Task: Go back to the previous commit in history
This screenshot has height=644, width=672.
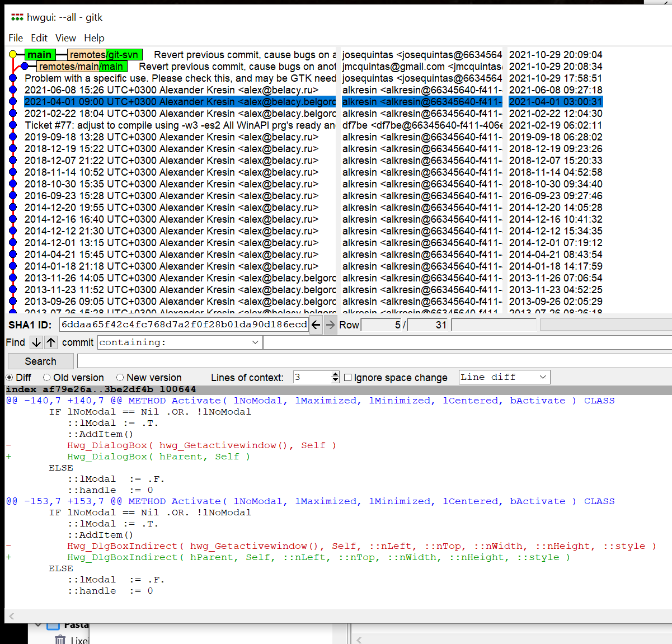Action: tap(316, 325)
